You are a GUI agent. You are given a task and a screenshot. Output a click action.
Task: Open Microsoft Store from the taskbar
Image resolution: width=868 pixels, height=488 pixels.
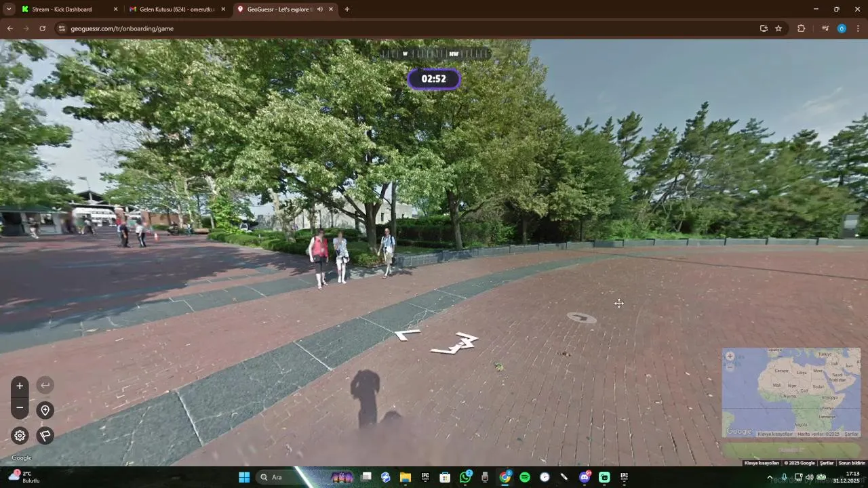coord(445,477)
